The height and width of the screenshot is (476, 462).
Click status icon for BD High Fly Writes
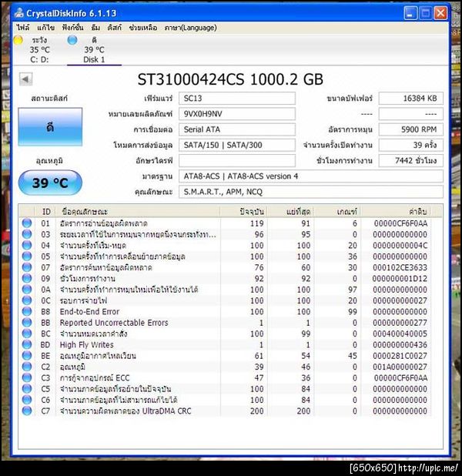(27, 344)
